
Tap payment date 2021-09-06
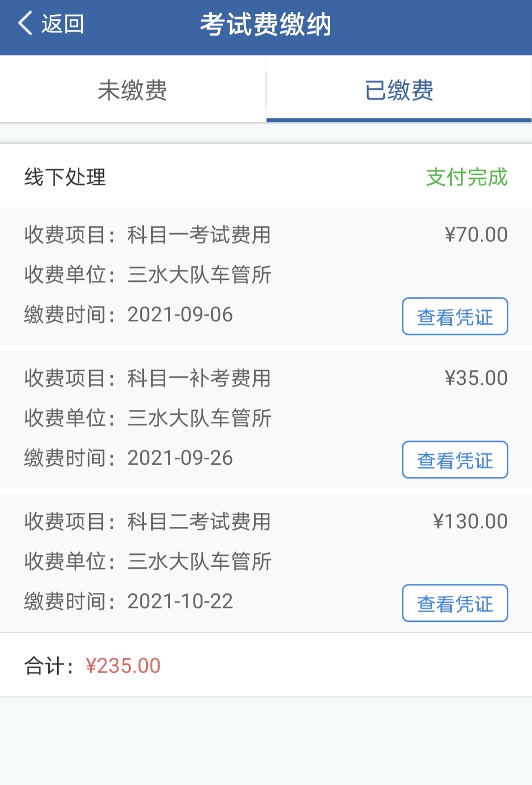[x=180, y=315]
